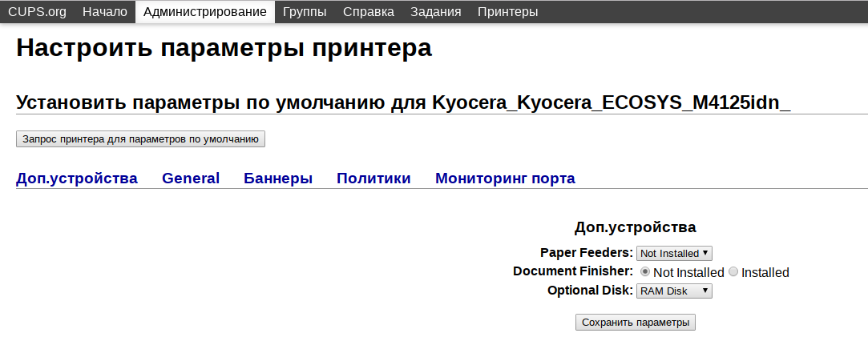Click the Kyocera_Kyocera_ECOSYS_M4125idn_ heading text
Screen dimensions: 868x357
612,102
